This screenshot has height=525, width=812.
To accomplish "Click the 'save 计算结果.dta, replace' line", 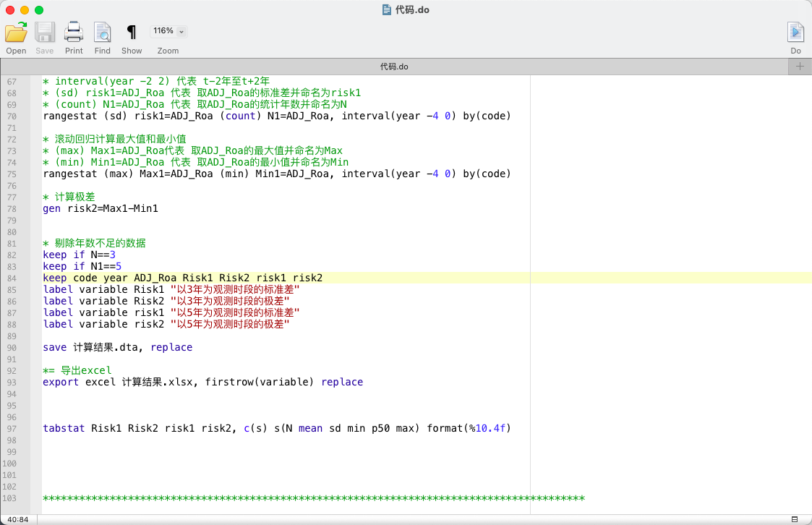I will click(x=117, y=347).
